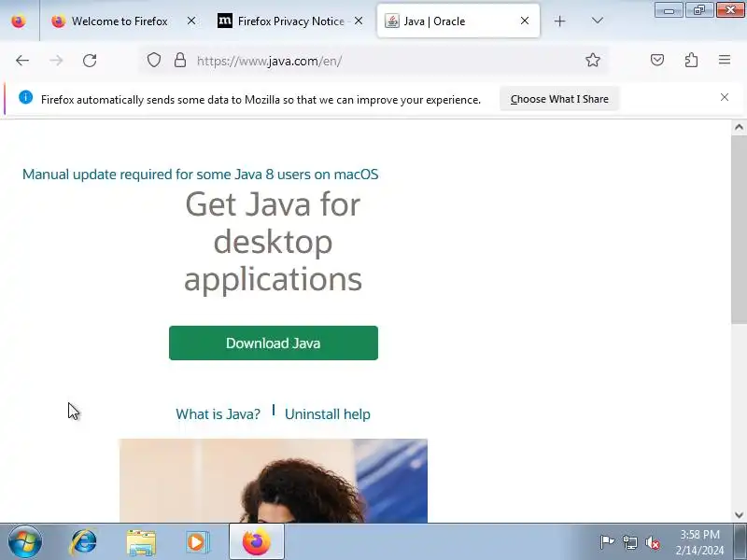Select the Java | Oracle tab
The width and height of the screenshot is (747, 560).
458,21
